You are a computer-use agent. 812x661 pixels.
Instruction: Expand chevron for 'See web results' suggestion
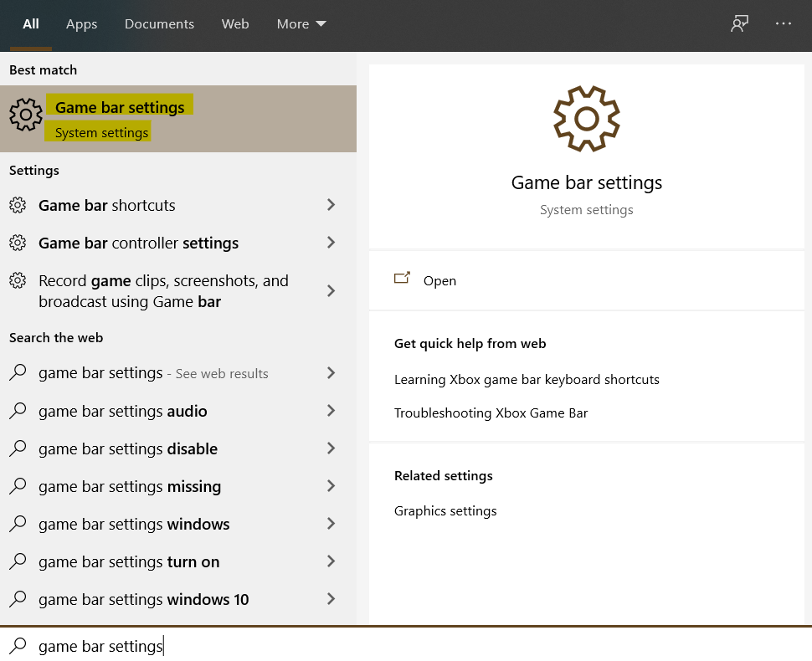pos(331,372)
